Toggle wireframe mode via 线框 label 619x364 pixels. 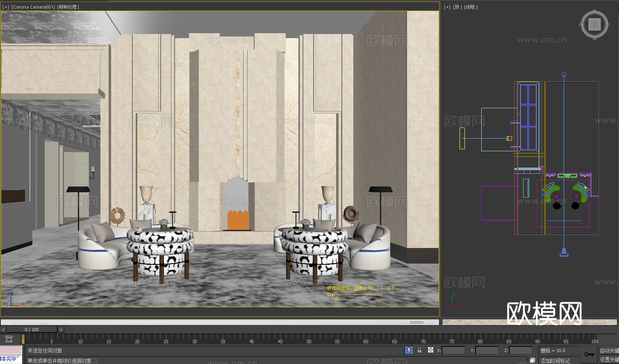tap(470, 7)
